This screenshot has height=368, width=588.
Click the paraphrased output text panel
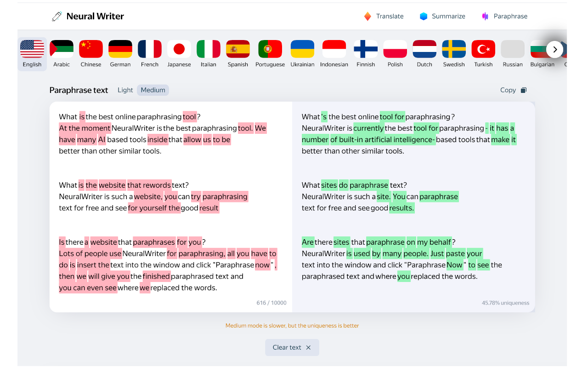click(x=413, y=207)
